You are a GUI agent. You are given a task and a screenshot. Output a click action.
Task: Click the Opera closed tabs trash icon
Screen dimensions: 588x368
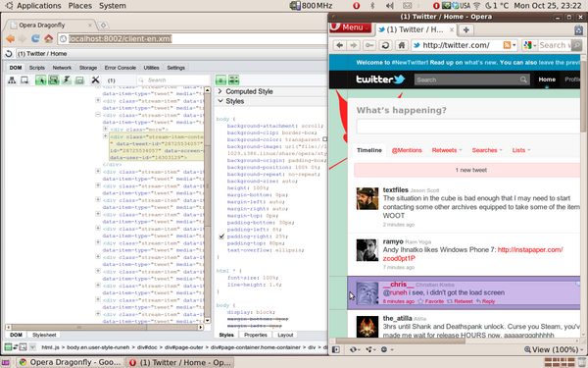578,30
